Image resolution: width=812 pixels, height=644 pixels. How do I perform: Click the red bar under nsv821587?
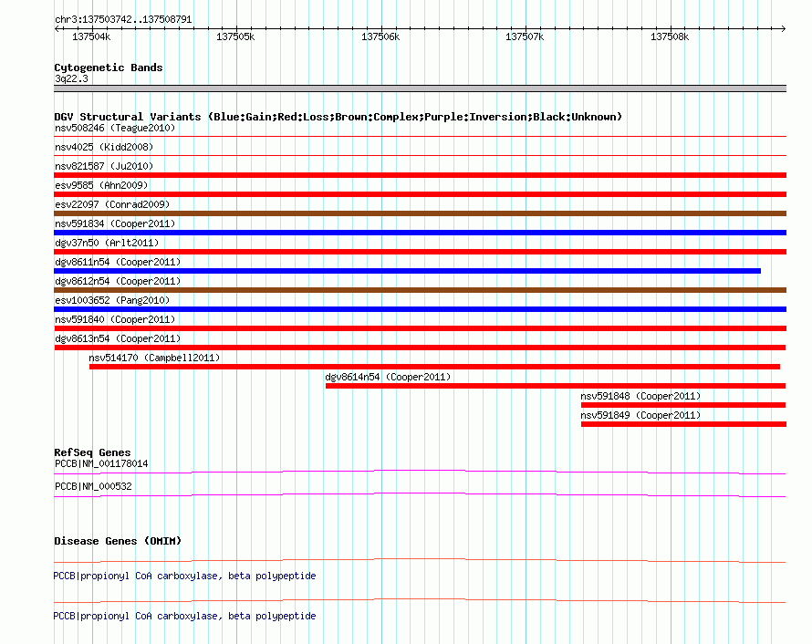tap(420, 175)
